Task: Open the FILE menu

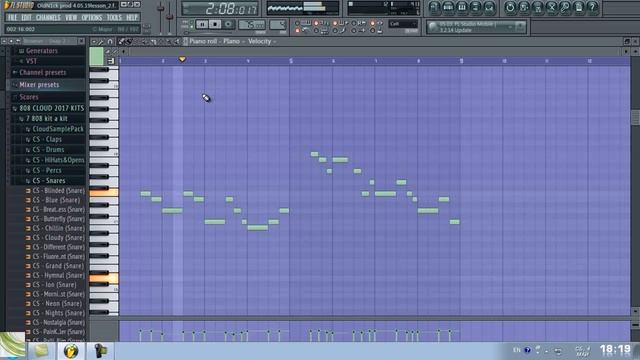Action: pos(12,18)
